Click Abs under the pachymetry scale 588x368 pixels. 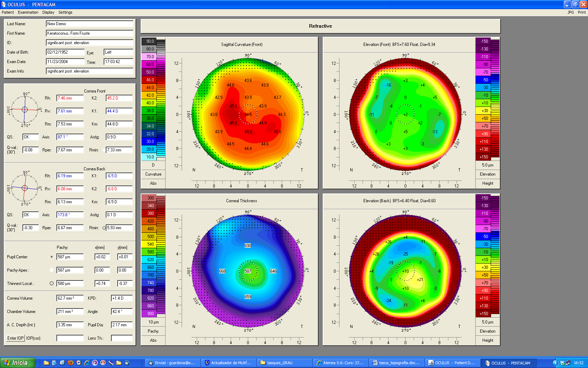153,340
